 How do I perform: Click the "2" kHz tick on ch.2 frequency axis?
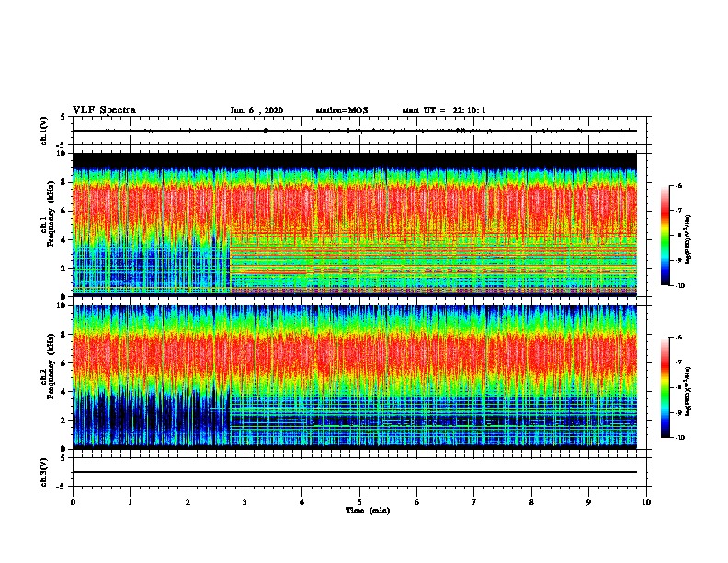pyautogui.click(x=64, y=420)
